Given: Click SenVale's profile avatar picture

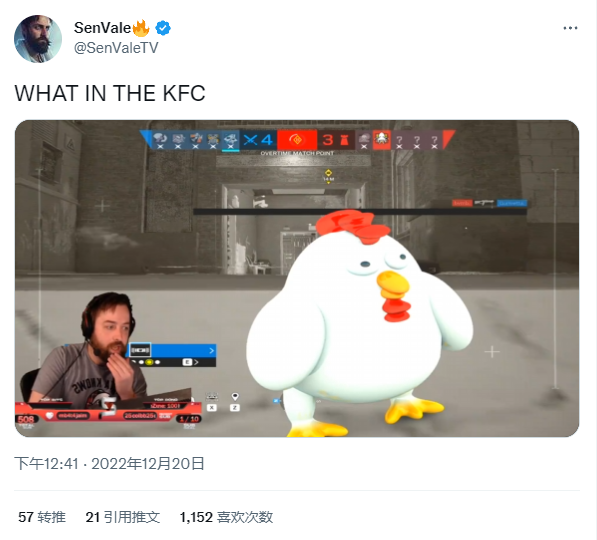Looking at the screenshot, I should [38, 39].
